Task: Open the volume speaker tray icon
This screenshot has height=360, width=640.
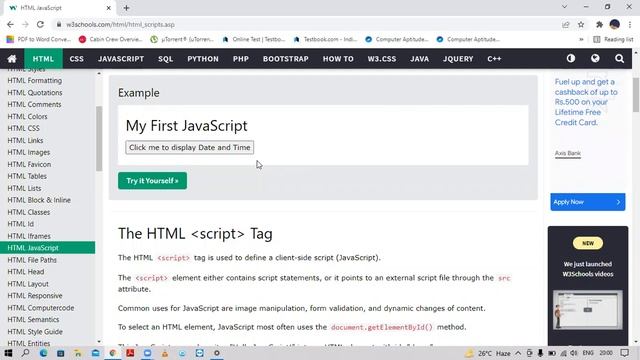Action: 574,353
